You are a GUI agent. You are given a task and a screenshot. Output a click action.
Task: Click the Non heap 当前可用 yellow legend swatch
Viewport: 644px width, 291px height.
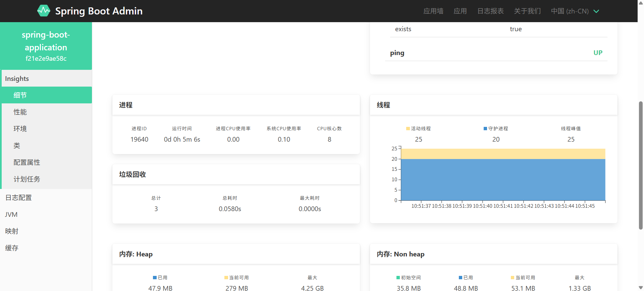pos(513,278)
